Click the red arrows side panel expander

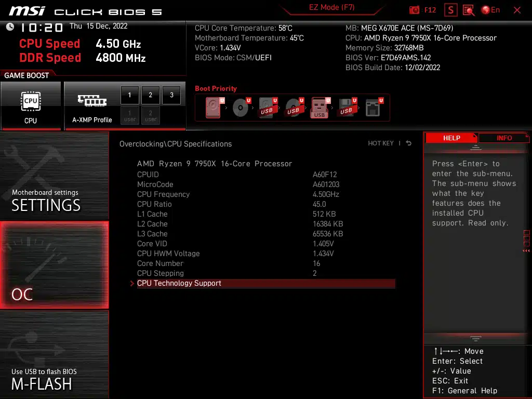click(526, 251)
